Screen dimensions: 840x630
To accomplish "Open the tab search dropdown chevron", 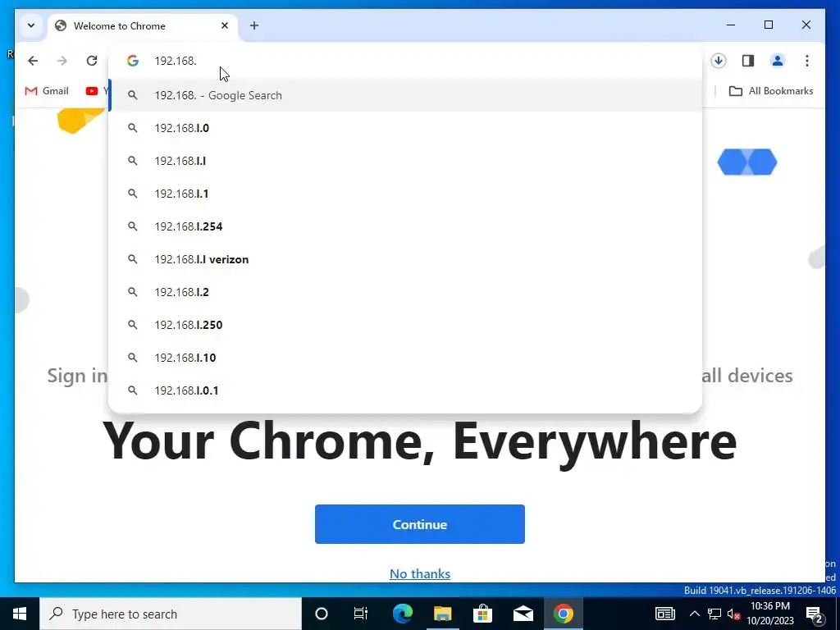I will (x=31, y=25).
